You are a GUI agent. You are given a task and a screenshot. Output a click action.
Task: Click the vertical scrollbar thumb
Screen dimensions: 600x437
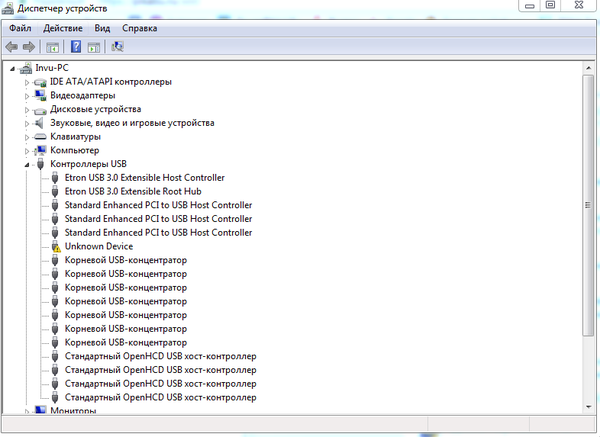pos(588,205)
